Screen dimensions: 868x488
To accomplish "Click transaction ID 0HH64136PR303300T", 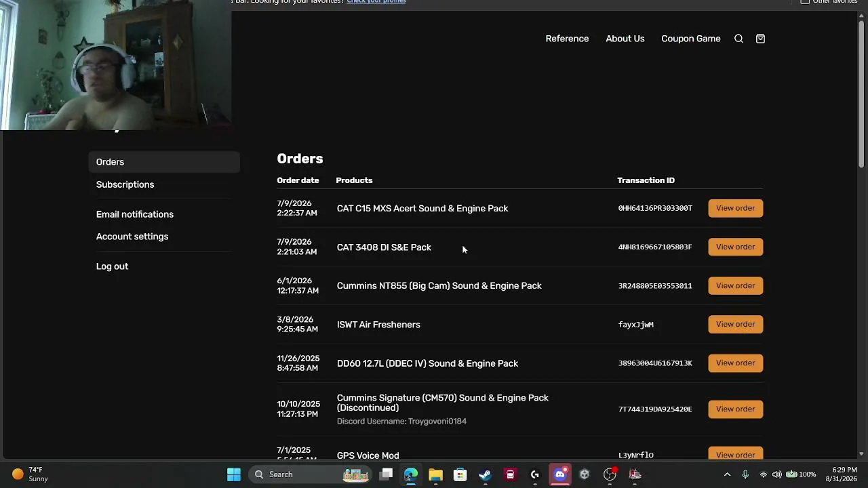I will pos(655,208).
